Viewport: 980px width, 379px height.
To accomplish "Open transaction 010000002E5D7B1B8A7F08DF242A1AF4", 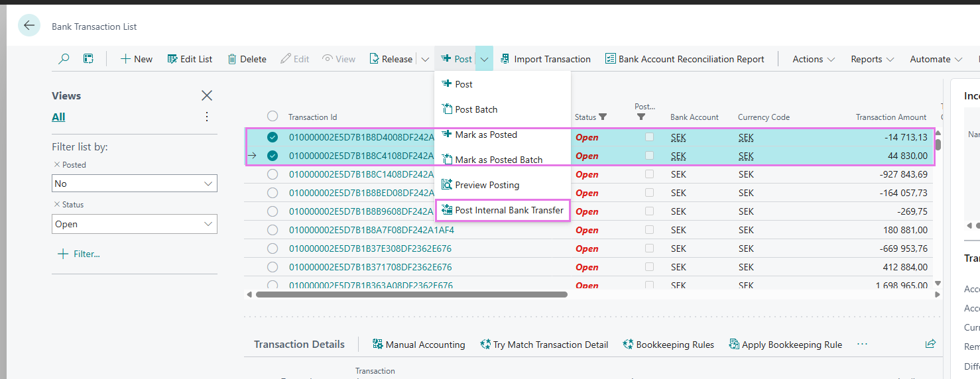I will click(371, 230).
